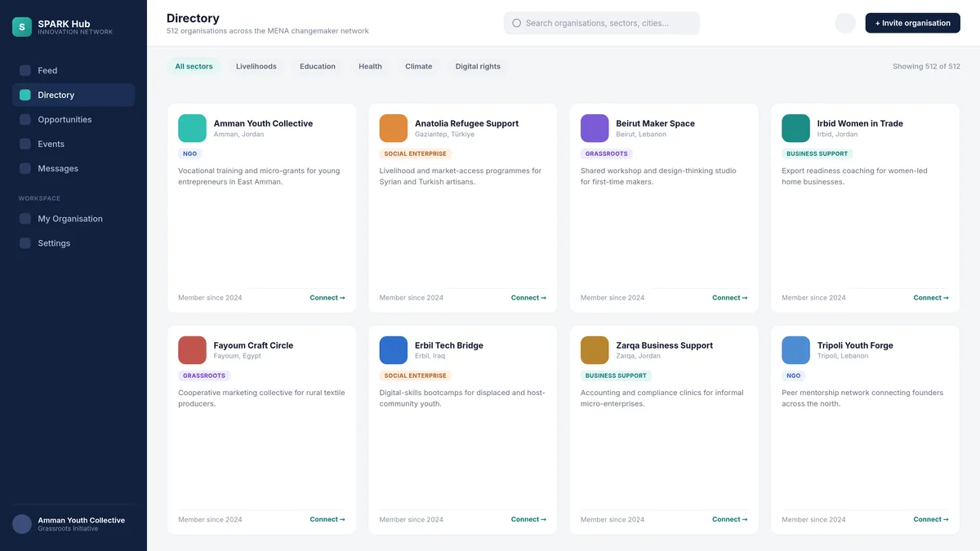Image resolution: width=980 pixels, height=551 pixels.
Task: Click 'Gaziantep, Türkiye' location text
Action: [444, 134]
